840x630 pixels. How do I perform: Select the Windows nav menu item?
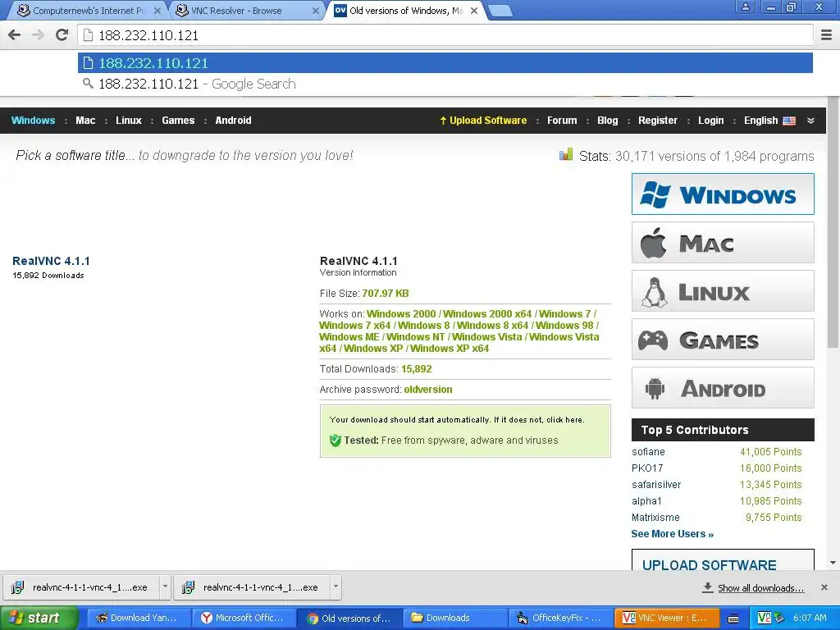33,121
